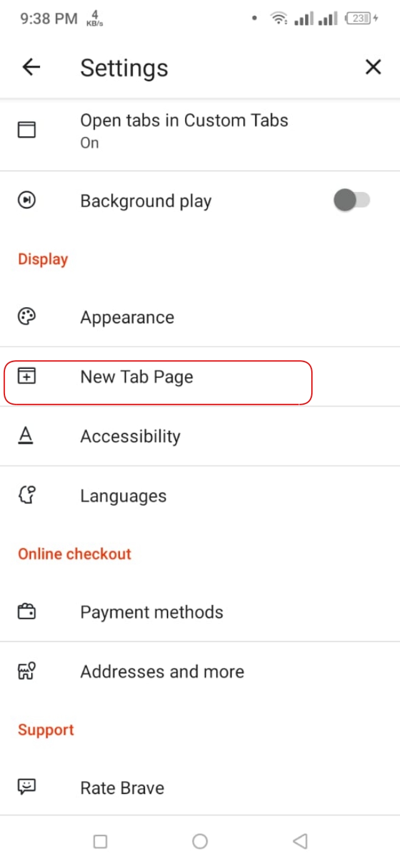
Task: Select the Appearance palette icon
Action: point(26,316)
